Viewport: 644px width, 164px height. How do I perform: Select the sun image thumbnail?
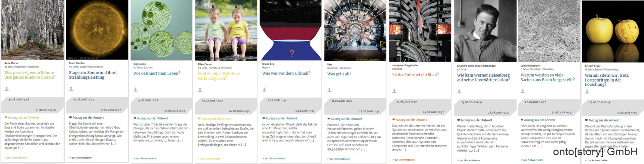[97, 30]
